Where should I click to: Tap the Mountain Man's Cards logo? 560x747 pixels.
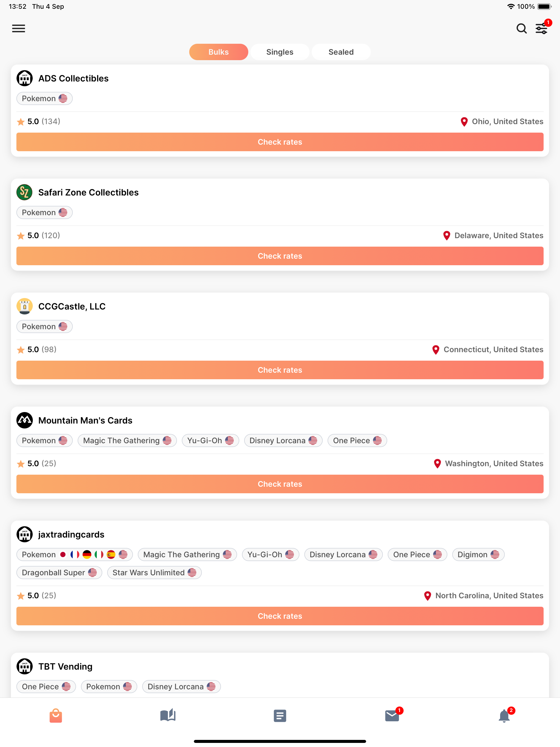pyautogui.click(x=25, y=420)
